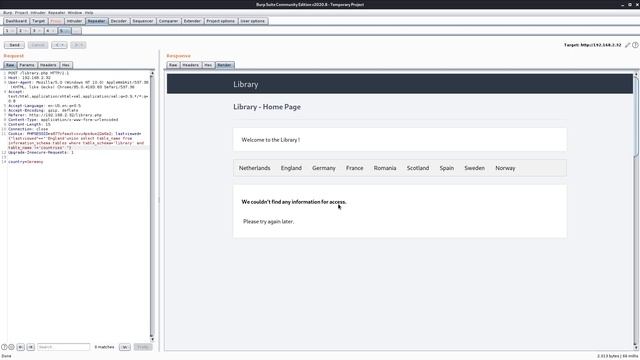
Task: Click Germany in the rendered page
Action: [324, 168]
